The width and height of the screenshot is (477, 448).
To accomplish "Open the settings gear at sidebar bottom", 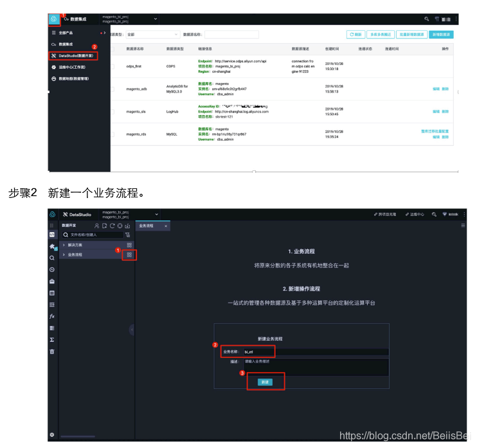I will (x=52, y=435).
